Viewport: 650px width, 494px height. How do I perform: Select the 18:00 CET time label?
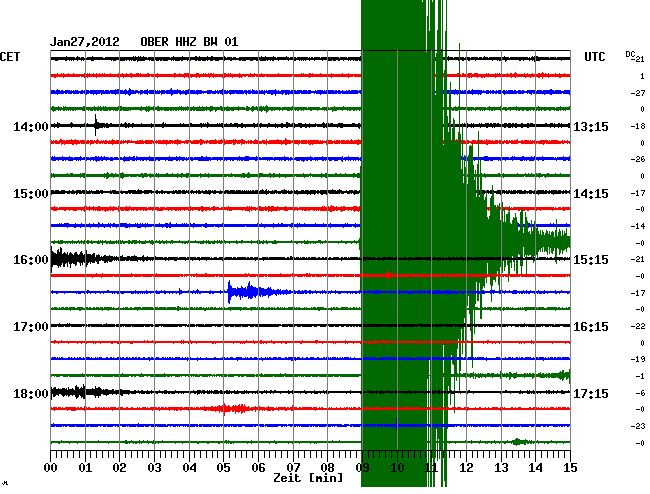[31, 393]
